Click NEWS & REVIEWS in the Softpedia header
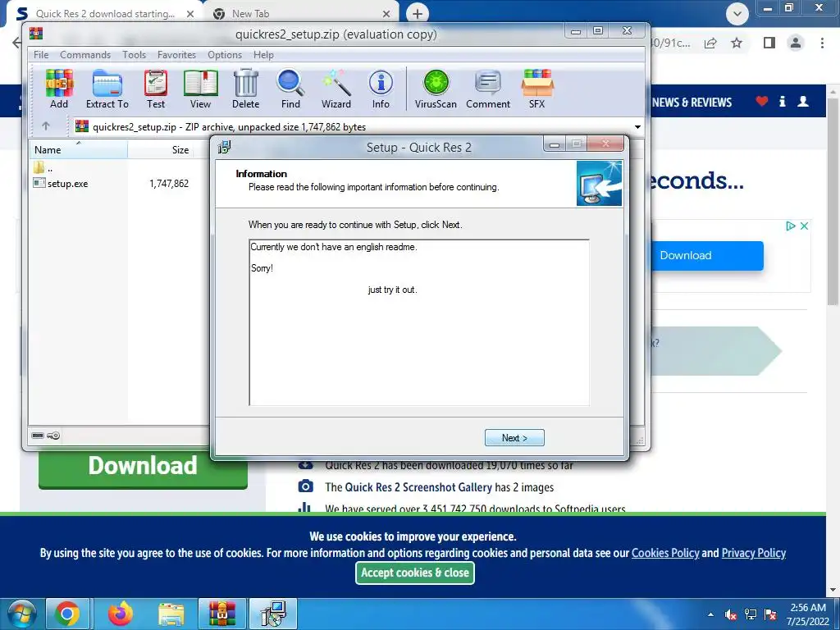 pos(692,103)
